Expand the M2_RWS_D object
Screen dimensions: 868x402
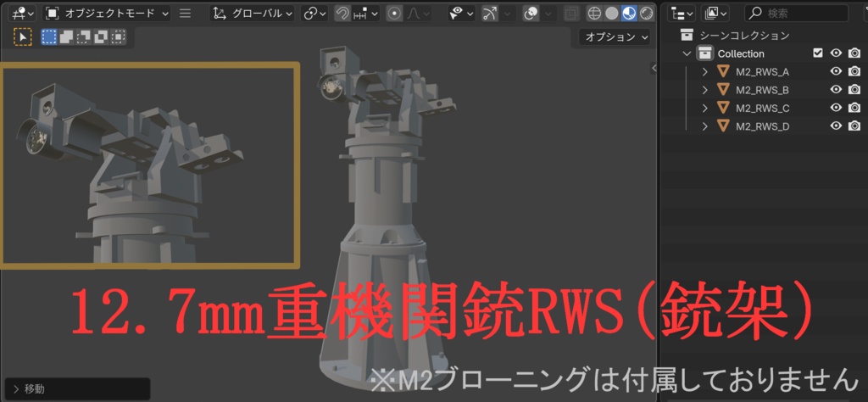click(704, 126)
